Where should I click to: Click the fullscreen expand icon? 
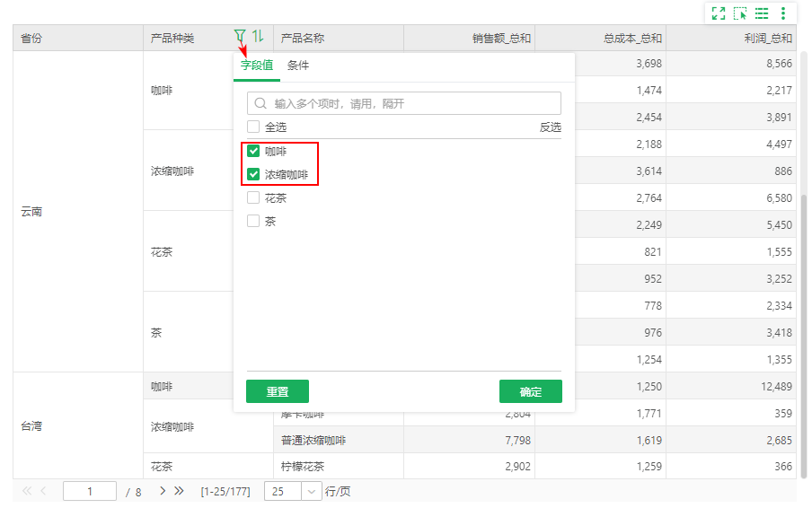coord(719,13)
